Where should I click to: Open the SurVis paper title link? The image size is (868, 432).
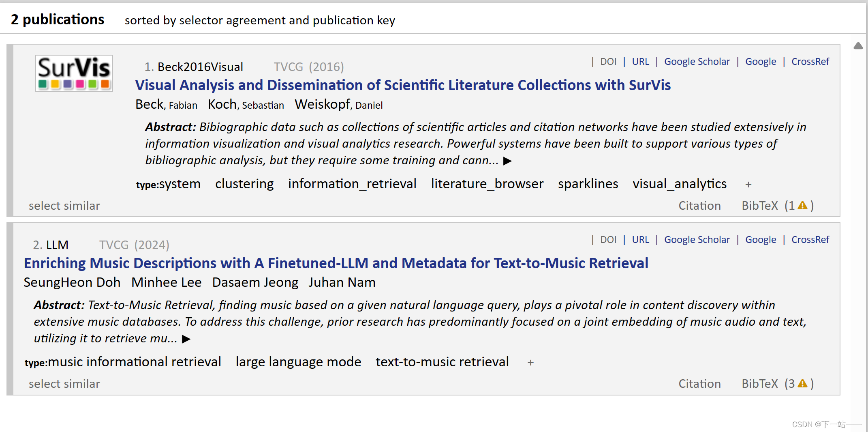click(403, 85)
